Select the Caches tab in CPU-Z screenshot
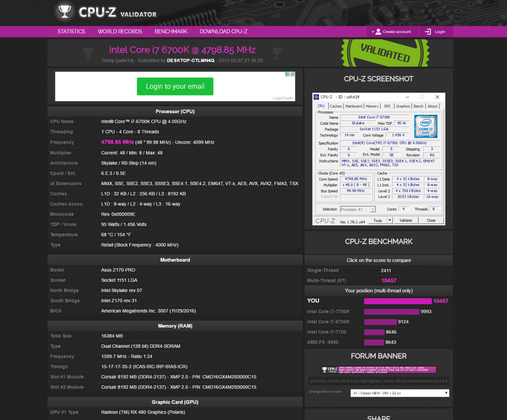Image resolution: width=507 pixels, height=420 pixels. 336,106
